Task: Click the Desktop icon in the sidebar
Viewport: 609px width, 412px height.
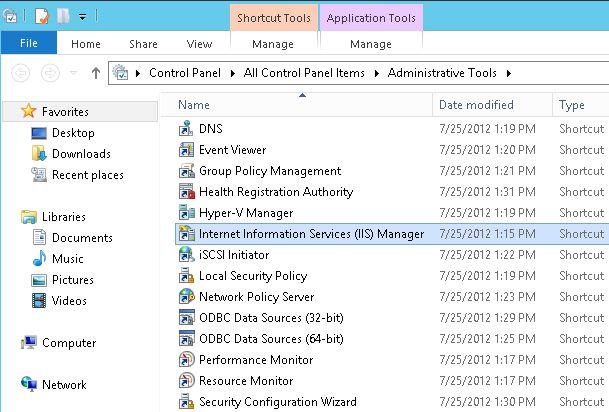Action: pyautogui.click(x=39, y=133)
